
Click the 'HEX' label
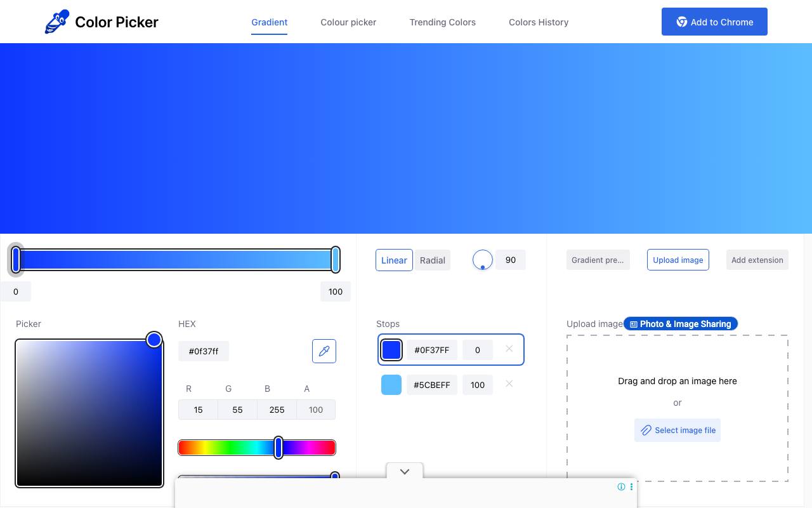point(187,324)
